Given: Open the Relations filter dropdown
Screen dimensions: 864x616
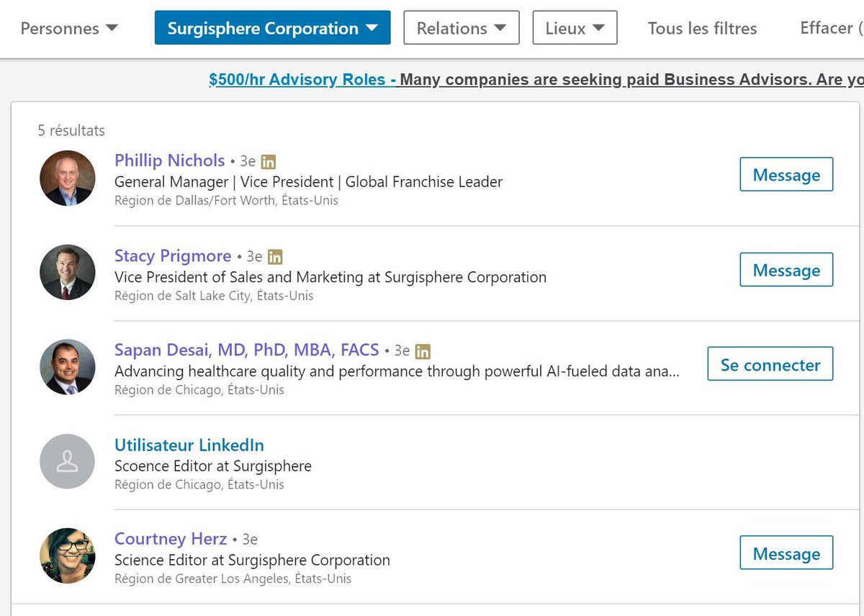Looking at the screenshot, I should click(x=461, y=28).
